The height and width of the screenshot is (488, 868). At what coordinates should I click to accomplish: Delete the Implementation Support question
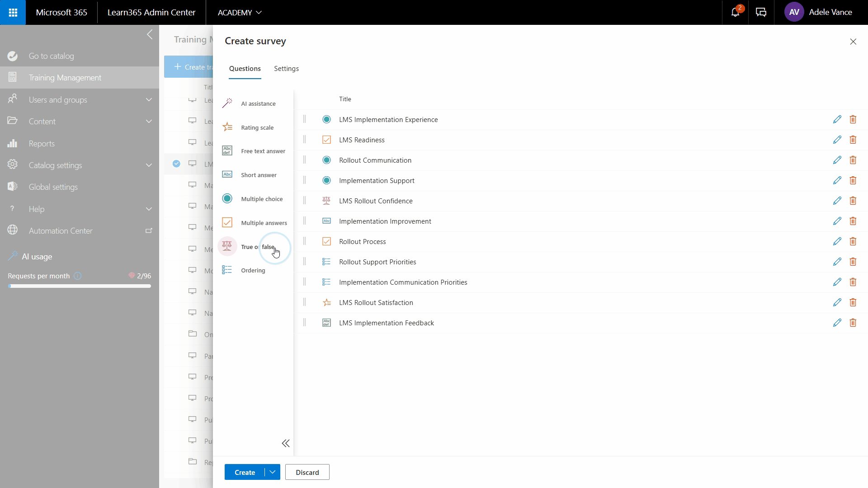[853, 180]
